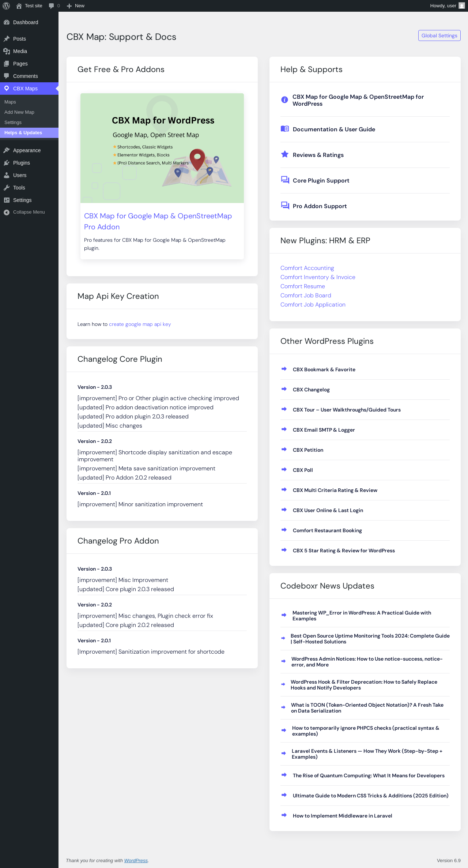This screenshot has width=468, height=868.
Task: Click the WordPress logo icon in admin bar
Action: pyautogui.click(x=6, y=6)
